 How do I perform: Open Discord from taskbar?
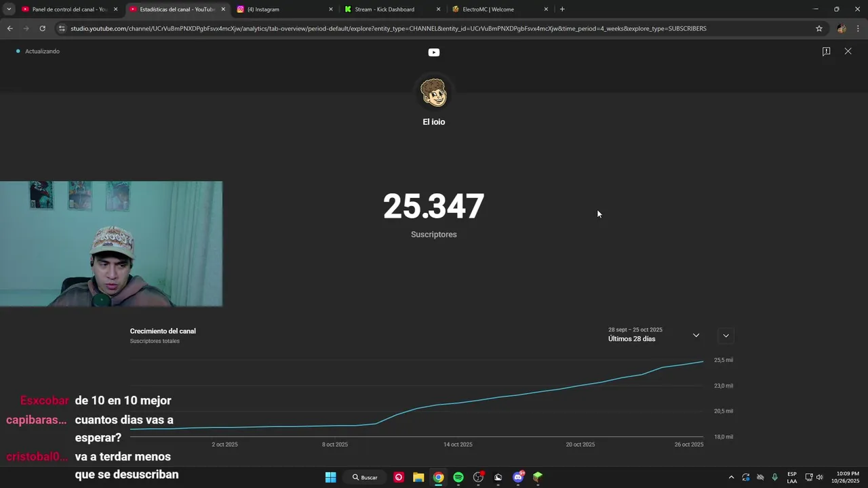pos(519,477)
